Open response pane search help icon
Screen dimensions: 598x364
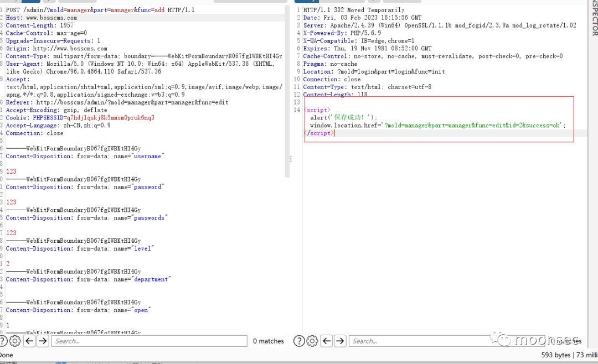pyautogui.click(x=299, y=341)
